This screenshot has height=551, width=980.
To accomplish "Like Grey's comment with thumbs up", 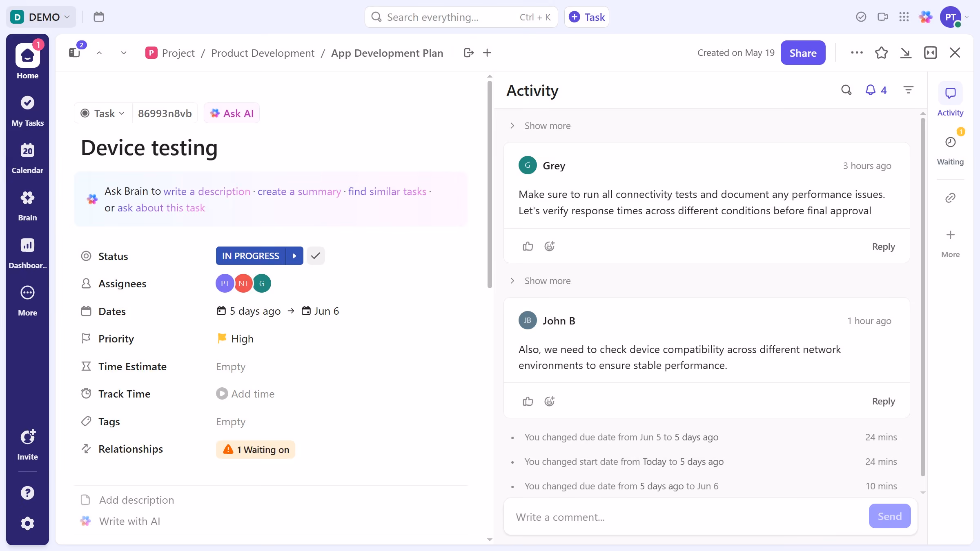I will click(x=528, y=246).
